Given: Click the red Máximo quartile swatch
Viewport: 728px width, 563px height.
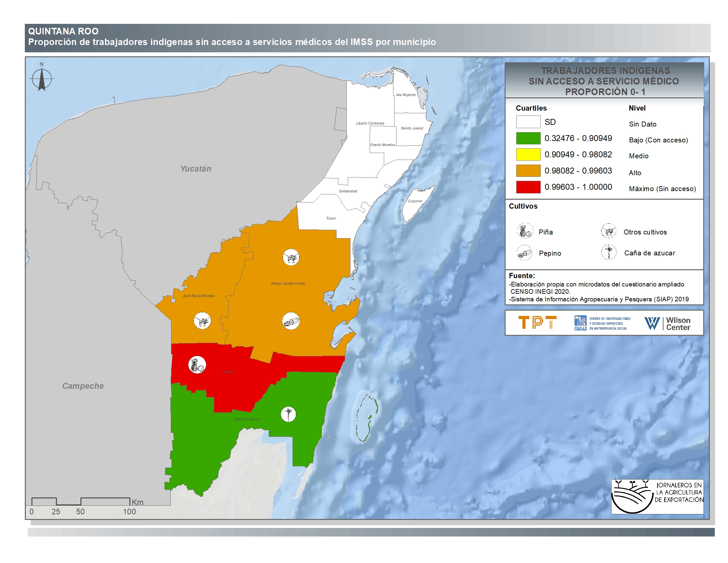Looking at the screenshot, I should click(x=528, y=187).
